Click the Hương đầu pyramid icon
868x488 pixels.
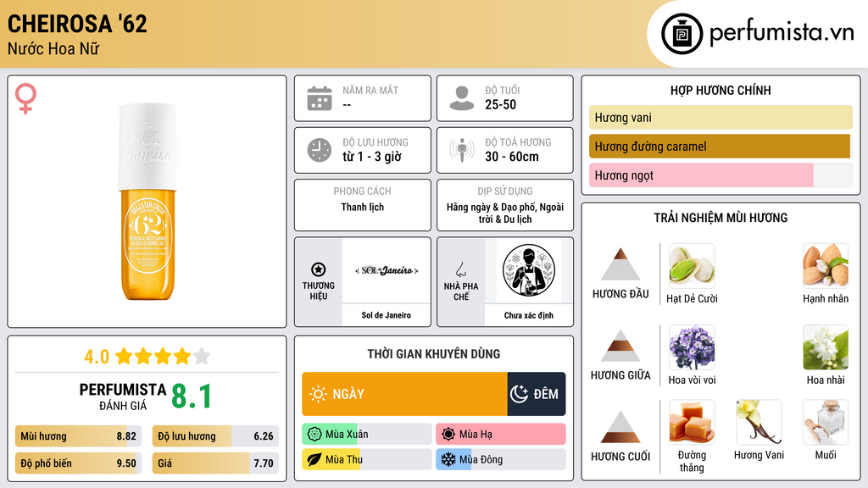click(x=620, y=264)
